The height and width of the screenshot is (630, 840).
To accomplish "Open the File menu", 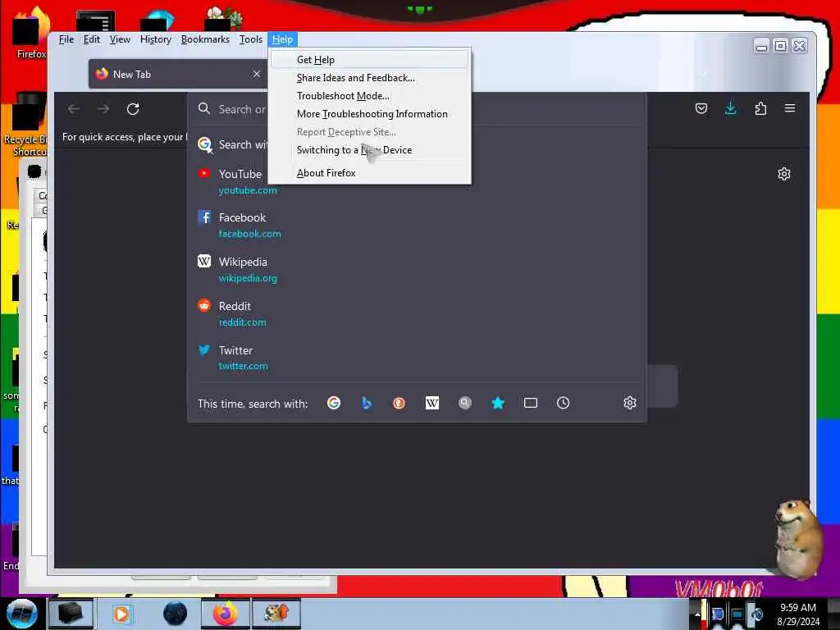I will pos(66,39).
